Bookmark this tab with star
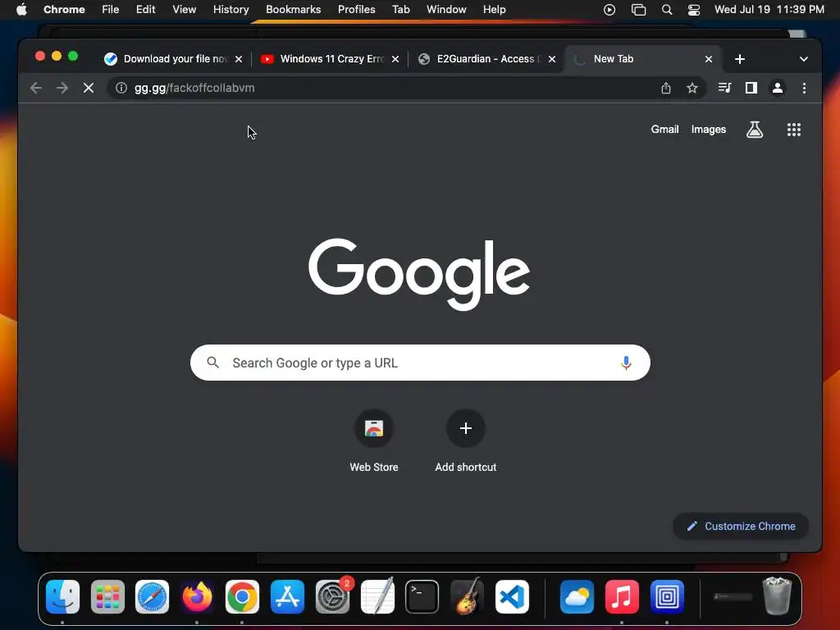840x630 pixels. pos(692,88)
